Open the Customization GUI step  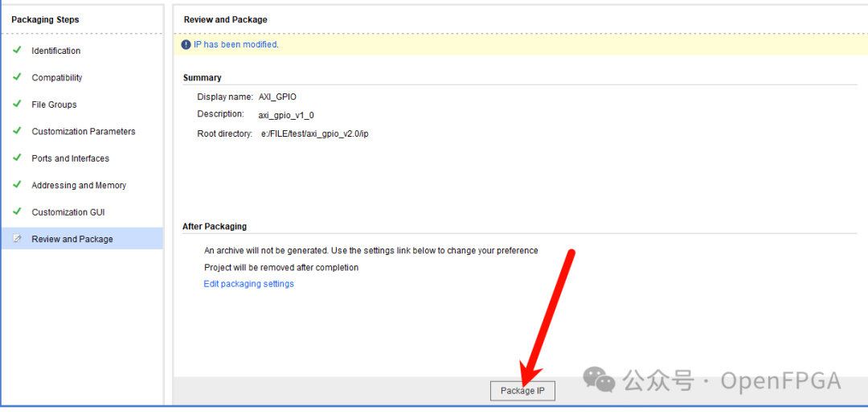[x=68, y=212]
